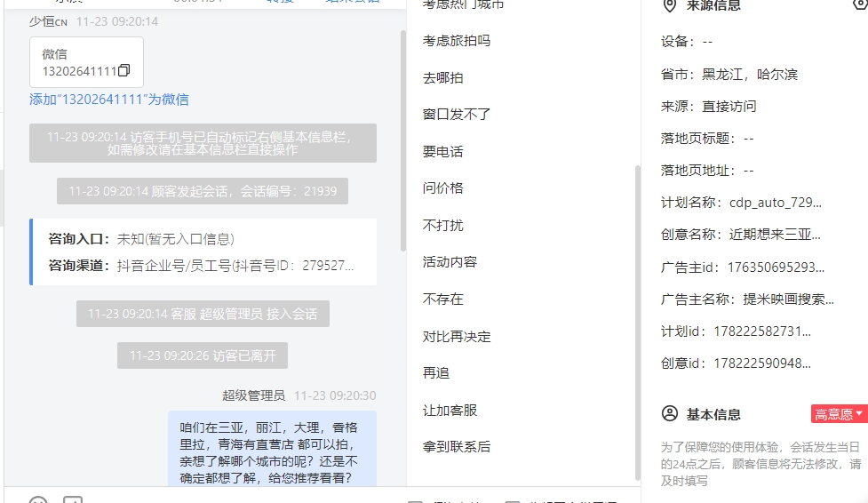
Task: Click the location pin icon beside 来源信息
Action: click(670, 5)
